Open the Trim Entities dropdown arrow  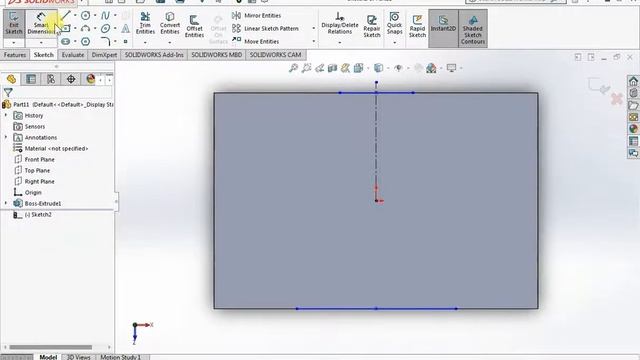coord(145,42)
